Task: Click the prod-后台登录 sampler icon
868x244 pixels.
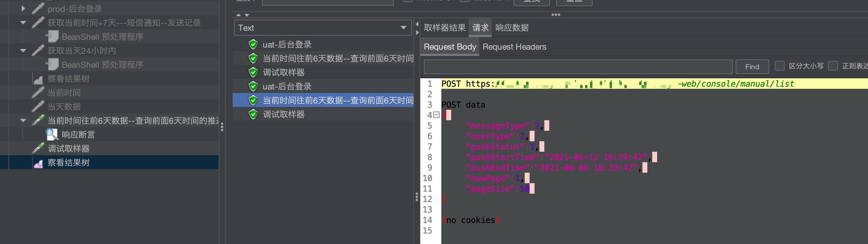Action: pyautogui.click(x=38, y=8)
